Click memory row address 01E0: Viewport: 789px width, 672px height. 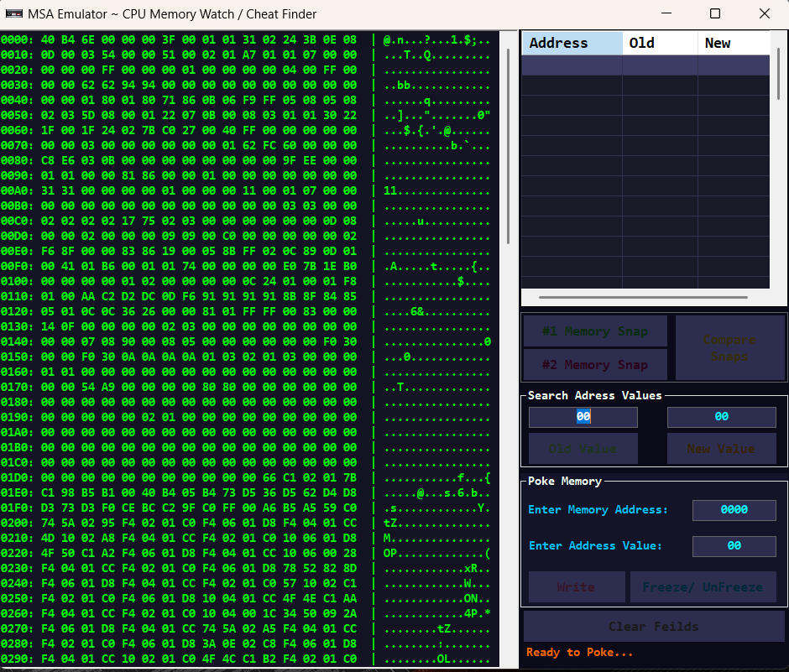point(17,492)
